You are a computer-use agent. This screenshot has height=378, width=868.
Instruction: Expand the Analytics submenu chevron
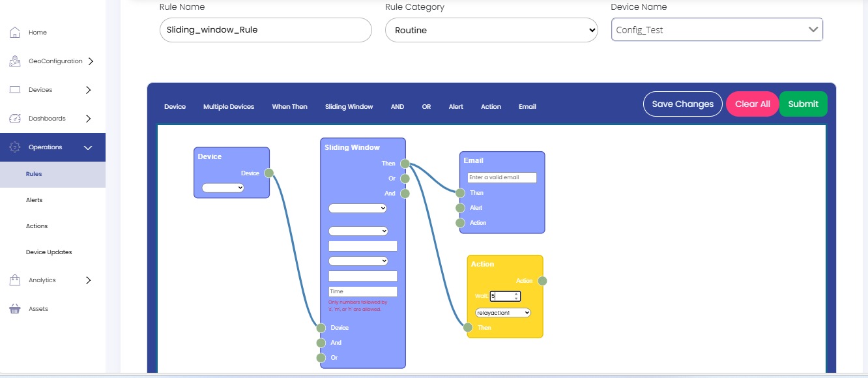(89, 280)
